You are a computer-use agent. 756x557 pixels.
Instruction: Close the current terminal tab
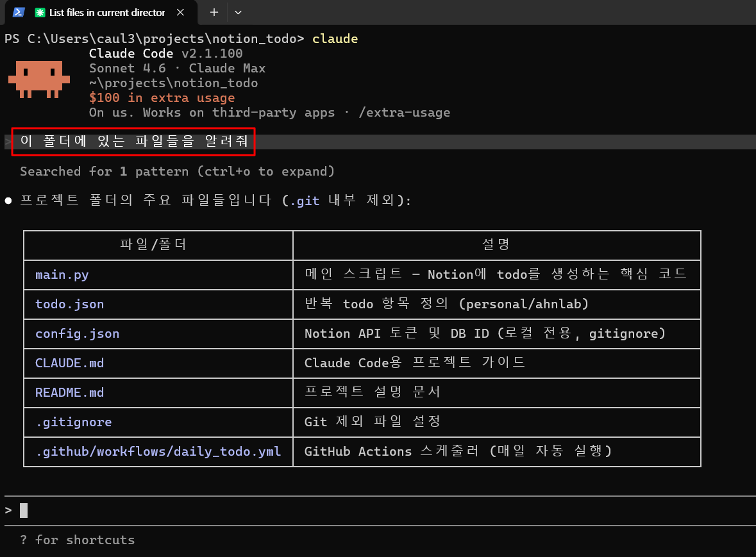[180, 12]
